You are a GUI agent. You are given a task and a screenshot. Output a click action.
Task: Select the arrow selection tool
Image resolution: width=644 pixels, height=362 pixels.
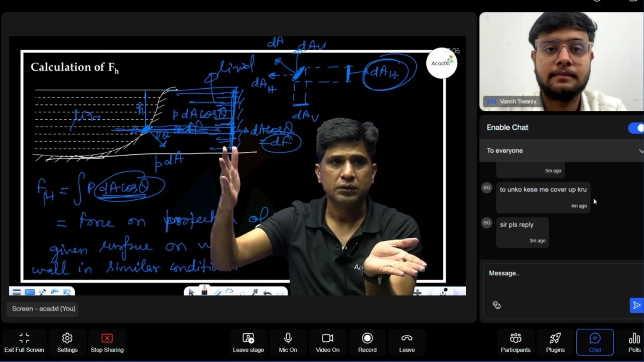(x=192, y=292)
